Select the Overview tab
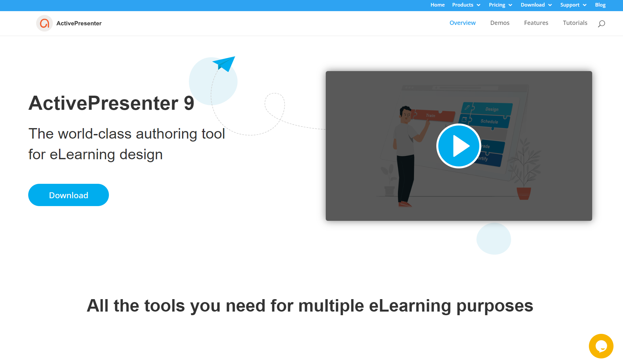This screenshot has height=364, width=623. coord(463,23)
